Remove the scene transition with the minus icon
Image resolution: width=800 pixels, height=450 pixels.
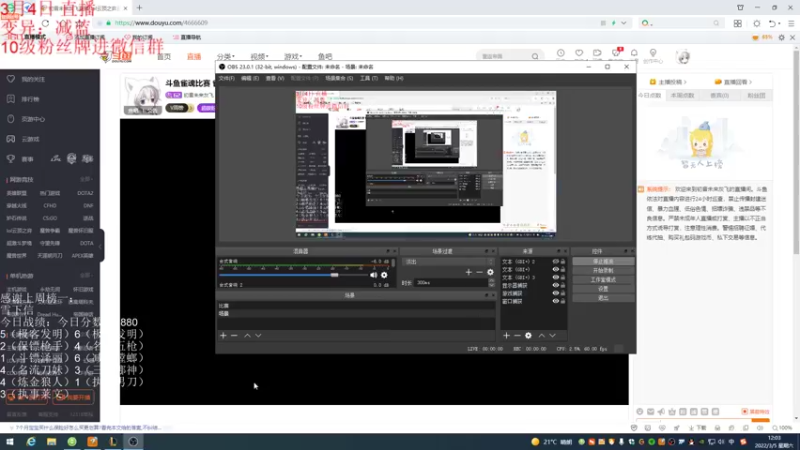(x=479, y=272)
